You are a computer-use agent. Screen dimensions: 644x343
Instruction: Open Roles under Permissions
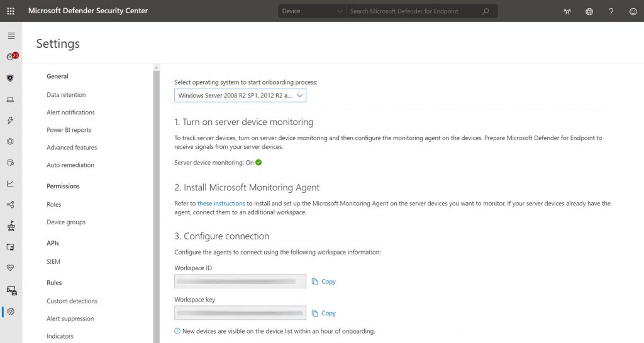click(x=54, y=204)
